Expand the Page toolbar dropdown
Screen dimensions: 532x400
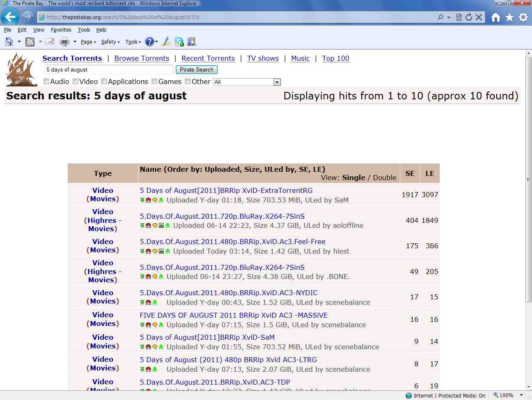(89, 42)
